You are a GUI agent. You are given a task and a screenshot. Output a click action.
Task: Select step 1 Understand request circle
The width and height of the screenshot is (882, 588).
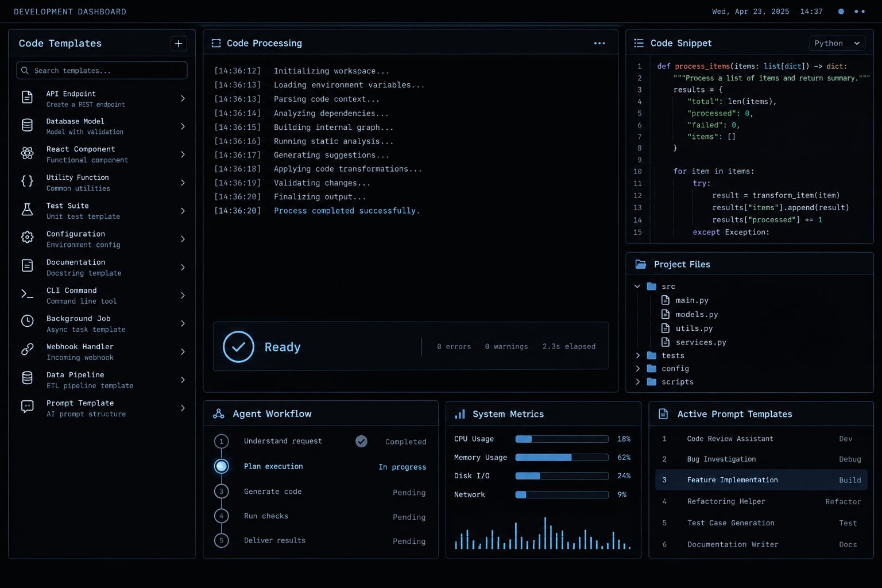tap(221, 442)
